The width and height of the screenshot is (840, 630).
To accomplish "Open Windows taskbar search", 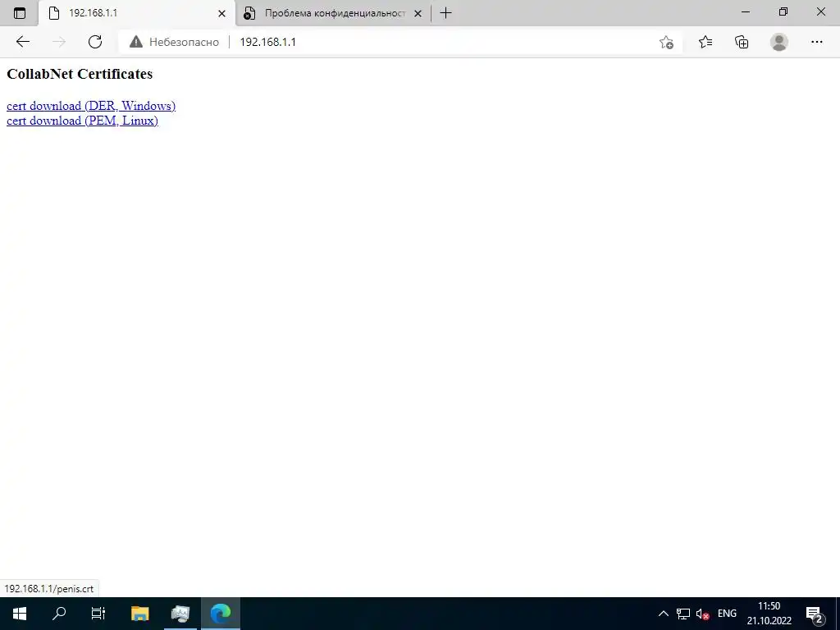I will 59,614.
